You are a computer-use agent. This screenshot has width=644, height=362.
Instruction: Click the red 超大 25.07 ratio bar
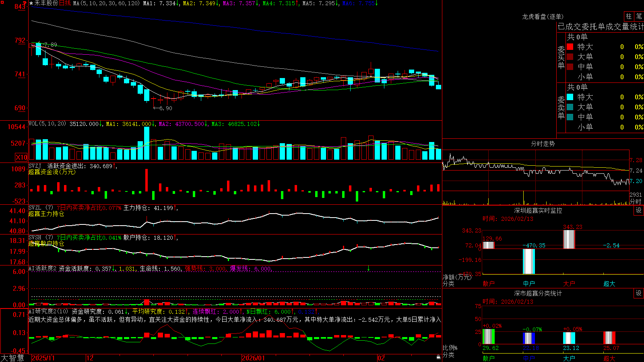(609, 337)
